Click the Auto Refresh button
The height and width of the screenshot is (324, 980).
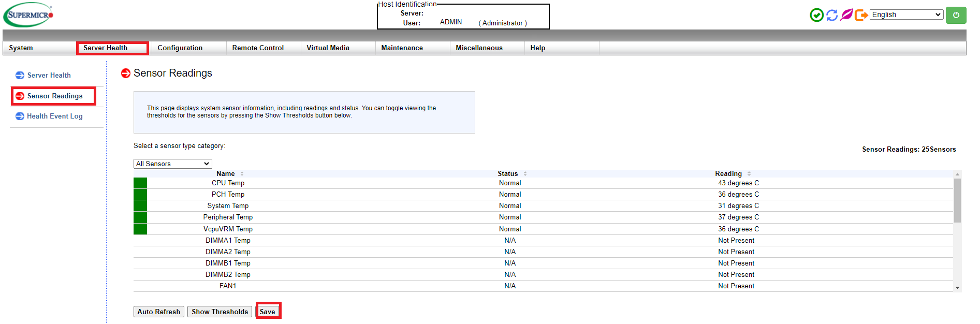(159, 312)
